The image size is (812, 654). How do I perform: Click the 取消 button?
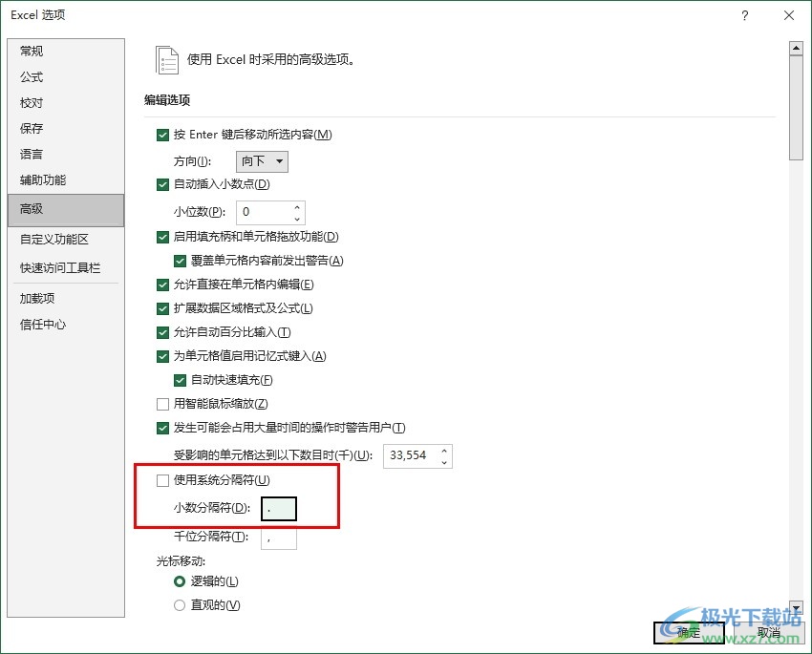coord(769,632)
